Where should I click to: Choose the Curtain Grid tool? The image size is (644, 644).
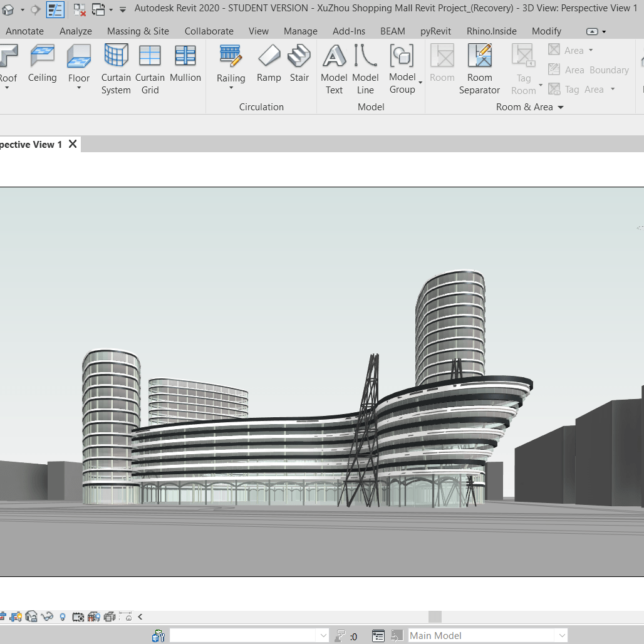tap(150, 68)
